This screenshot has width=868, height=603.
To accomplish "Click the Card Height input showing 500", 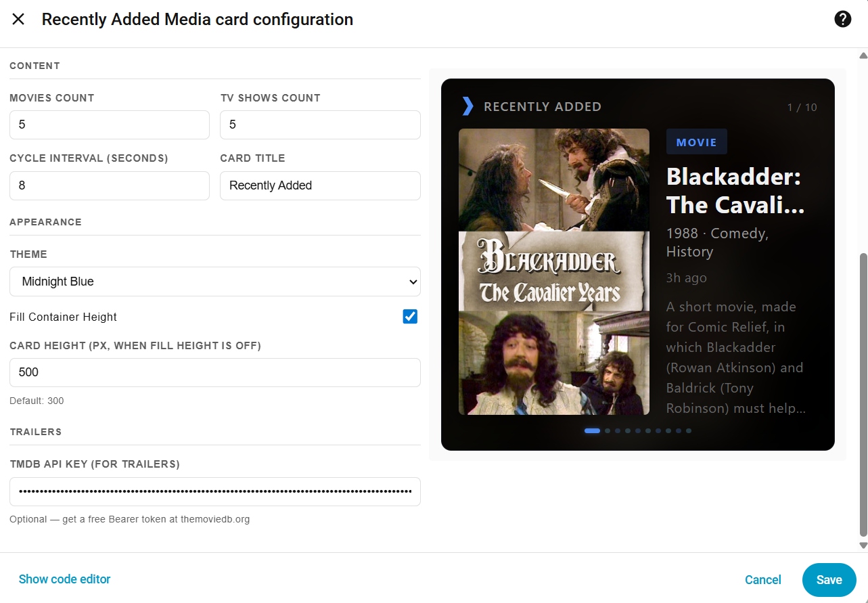I will click(x=215, y=372).
